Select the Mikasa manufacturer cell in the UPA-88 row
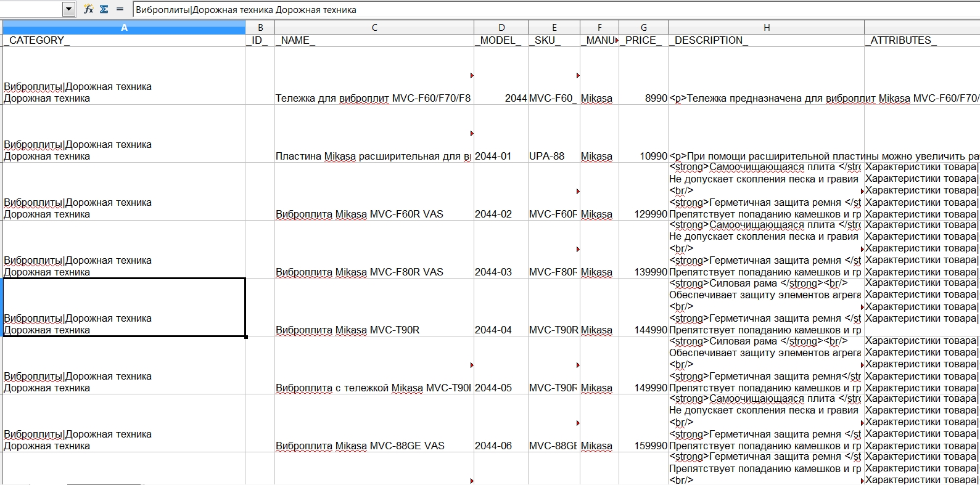The width and height of the screenshot is (980, 485). point(599,133)
